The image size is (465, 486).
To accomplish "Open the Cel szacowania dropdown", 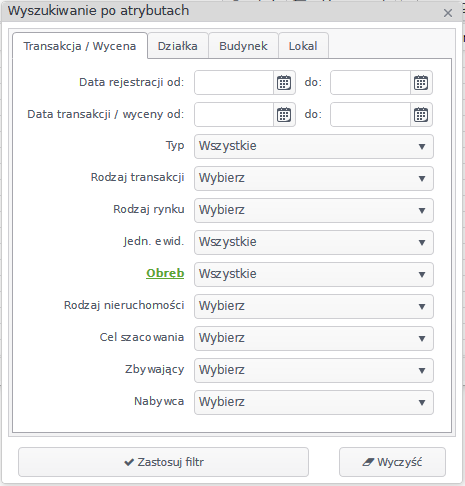I will point(314,338).
